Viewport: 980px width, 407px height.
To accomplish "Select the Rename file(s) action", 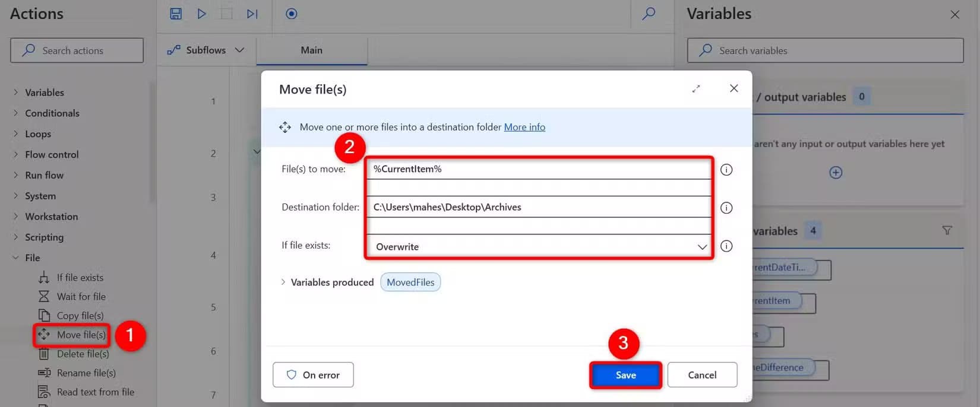I will click(86, 373).
